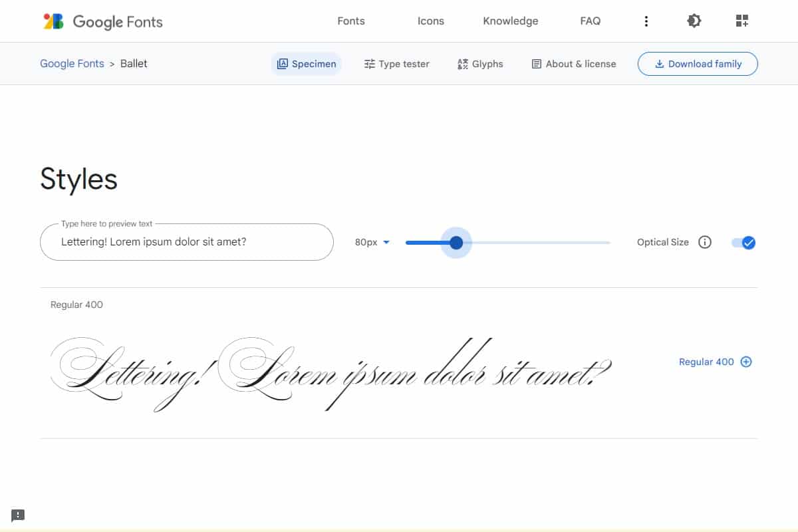The height and width of the screenshot is (532, 798).
Task: Click the font size slider handle
Action: coord(456,243)
